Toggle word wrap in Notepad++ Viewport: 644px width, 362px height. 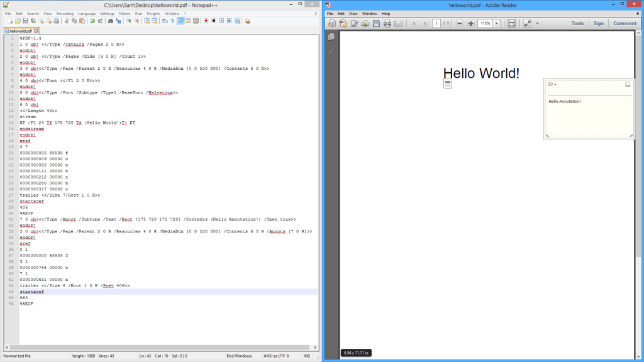[x=165, y=22]
